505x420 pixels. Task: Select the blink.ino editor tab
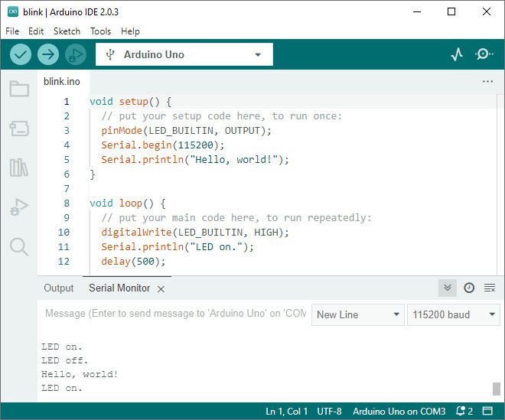(x=62, y=82)
